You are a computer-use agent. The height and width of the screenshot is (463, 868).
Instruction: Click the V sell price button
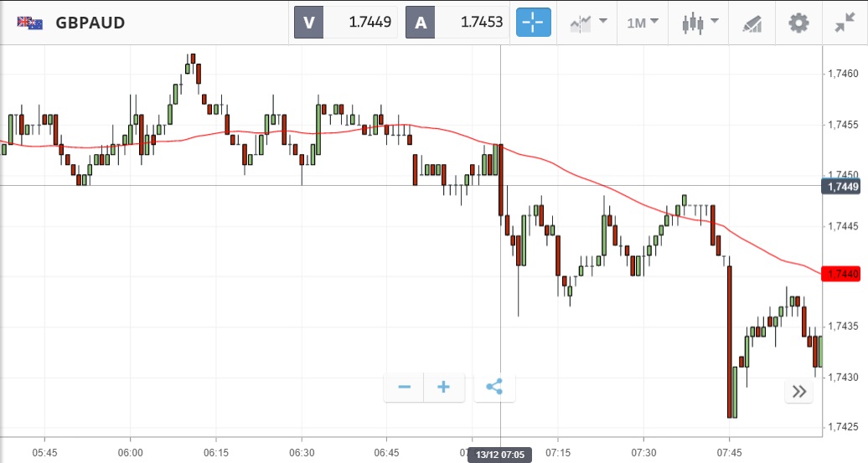click(x=309, y=23)
